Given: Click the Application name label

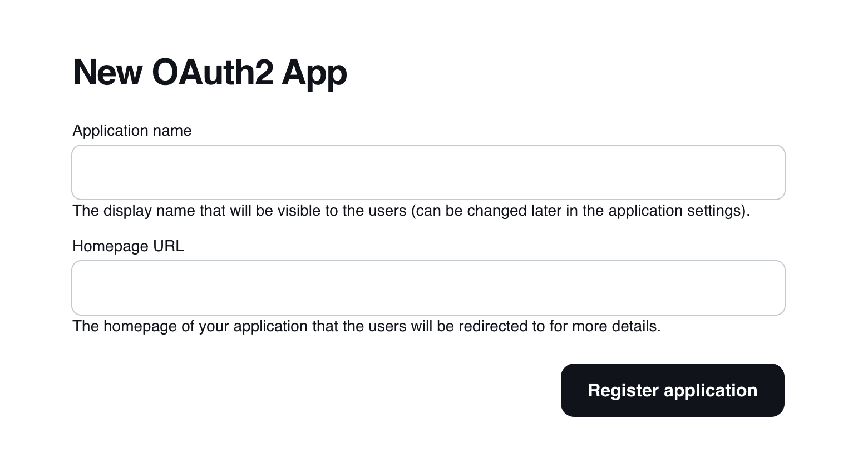Looking at the screenshot, I should click(x=132, y=130).
